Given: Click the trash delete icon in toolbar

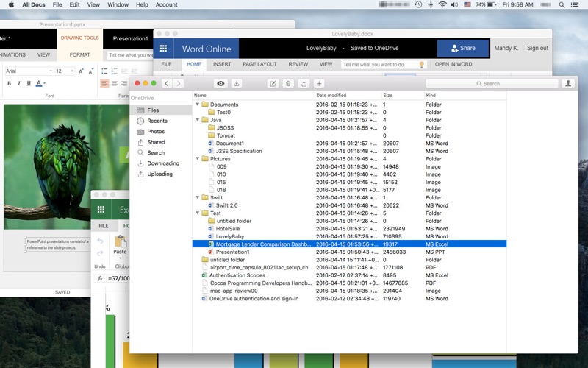Looking at the screenshot, I should [288, 83].
